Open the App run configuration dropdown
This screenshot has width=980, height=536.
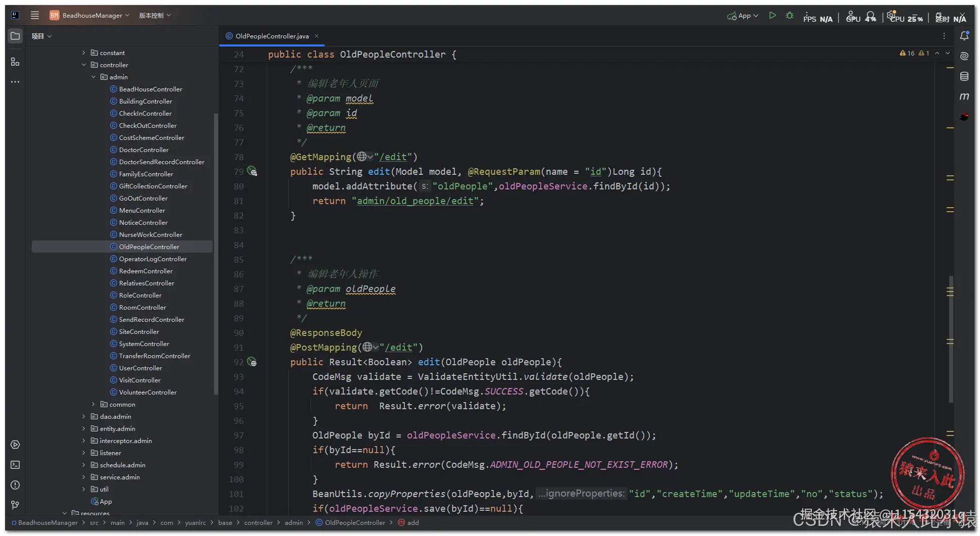[x=743, y=16]
